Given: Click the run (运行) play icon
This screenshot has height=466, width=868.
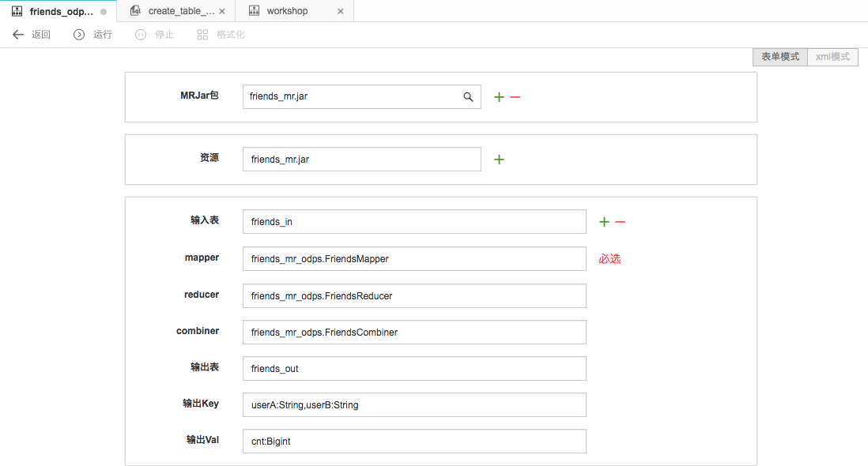Looking at the screenshot, I should 79,35.
